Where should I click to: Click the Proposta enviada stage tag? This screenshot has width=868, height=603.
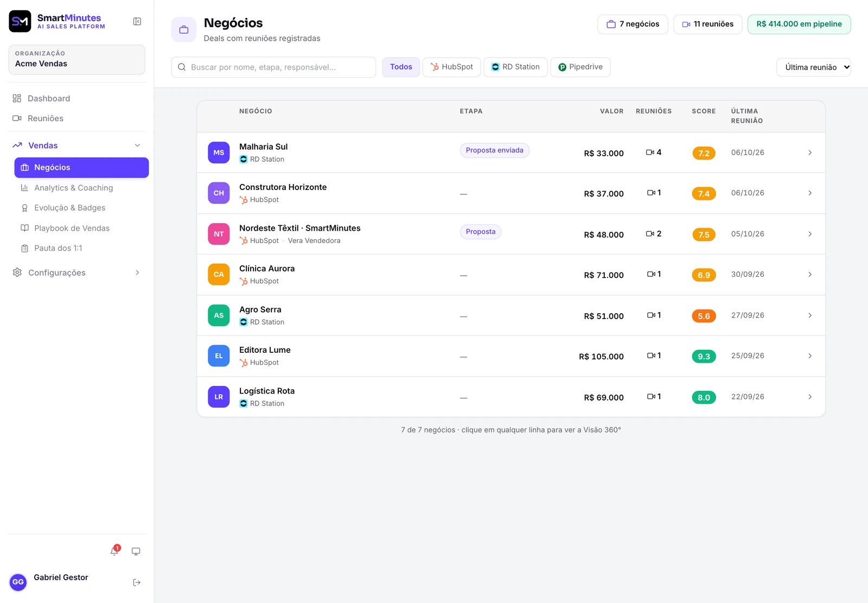[495, 150]
